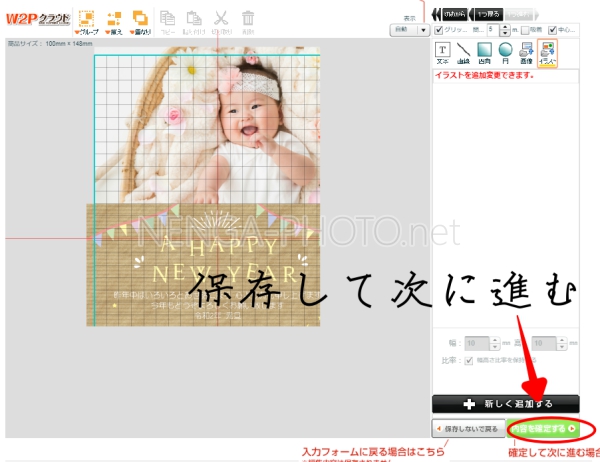Open the 揃え (align) tool menu
The height and width of the screenshot is (462, 600).
click(114, 23)
